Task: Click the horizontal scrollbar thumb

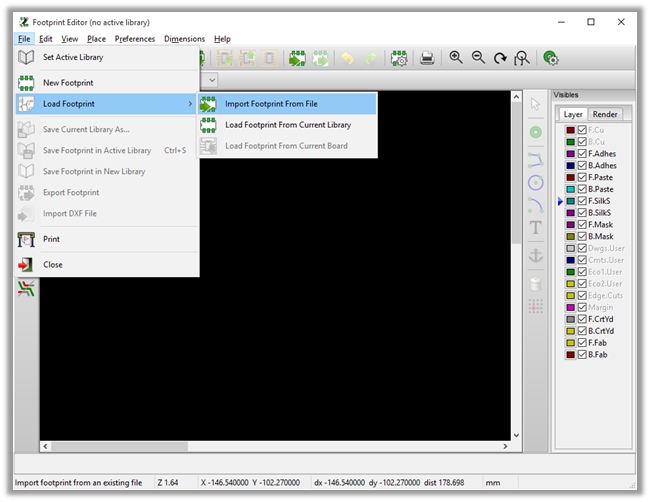Action: (x=119, y=446)
